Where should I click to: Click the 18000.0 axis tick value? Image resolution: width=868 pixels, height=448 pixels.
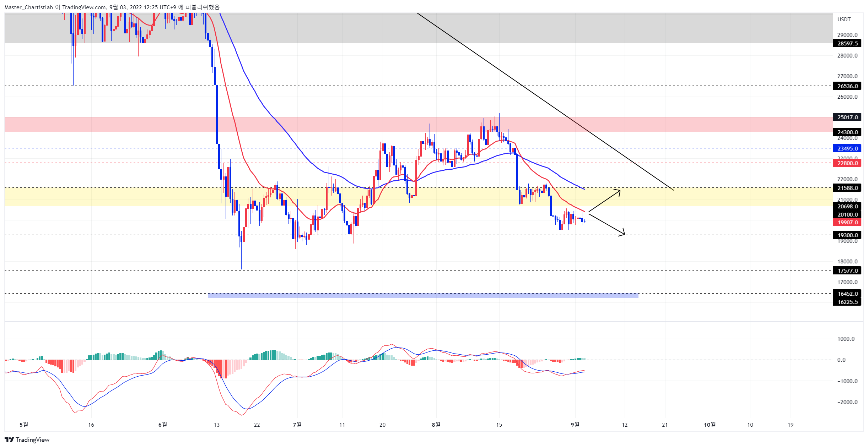[x=847, y=261]
